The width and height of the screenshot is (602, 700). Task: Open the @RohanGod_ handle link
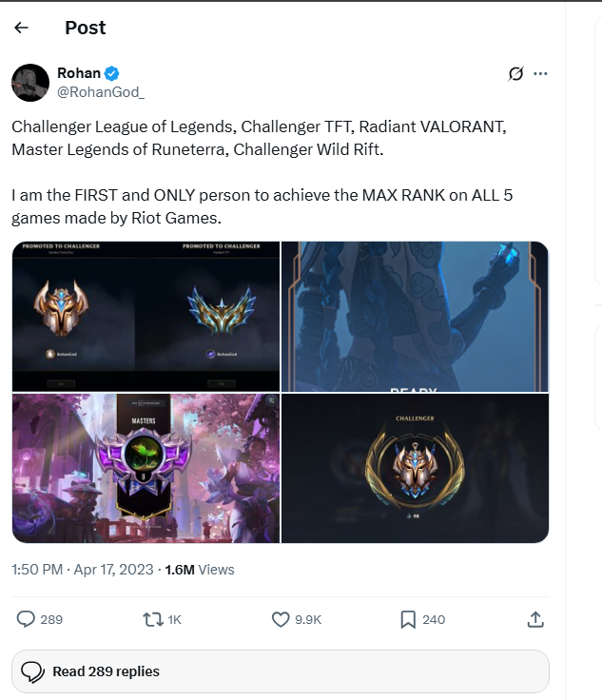click(x=101, y=92)
